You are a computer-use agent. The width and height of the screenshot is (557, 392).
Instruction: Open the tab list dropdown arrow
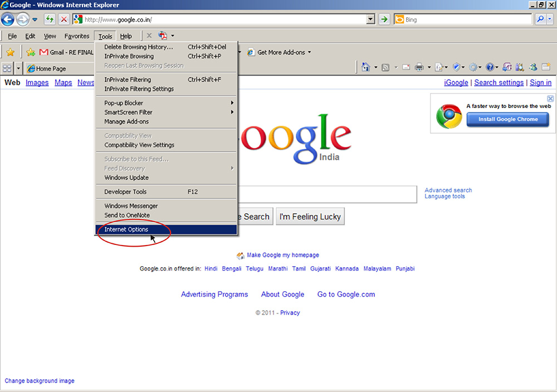click(18, 68)
